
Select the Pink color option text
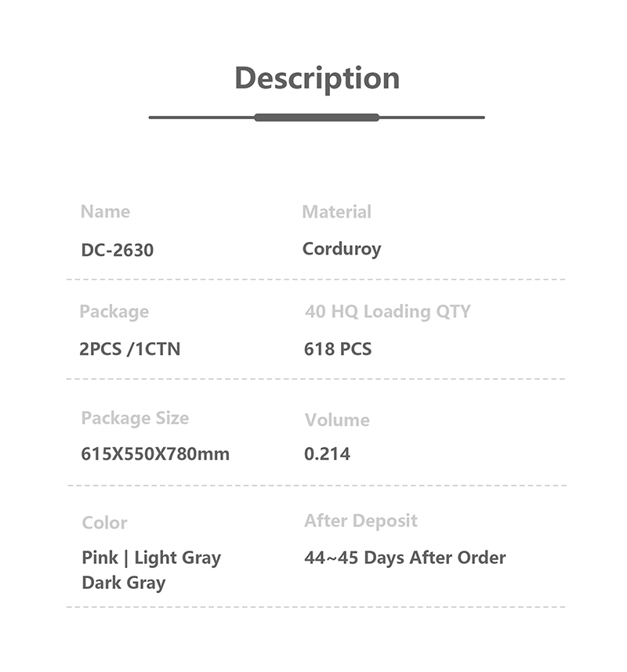(100, 558)
